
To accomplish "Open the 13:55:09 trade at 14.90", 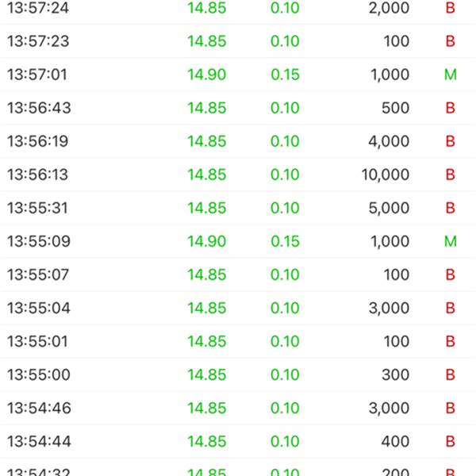I will tap(238, 241).
